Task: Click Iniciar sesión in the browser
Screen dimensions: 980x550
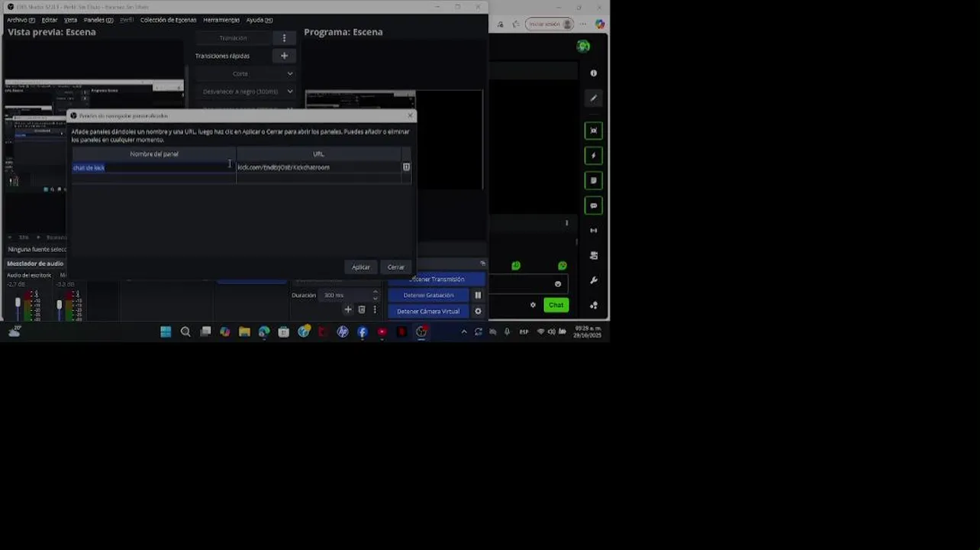Action: (x=550, y=24)
